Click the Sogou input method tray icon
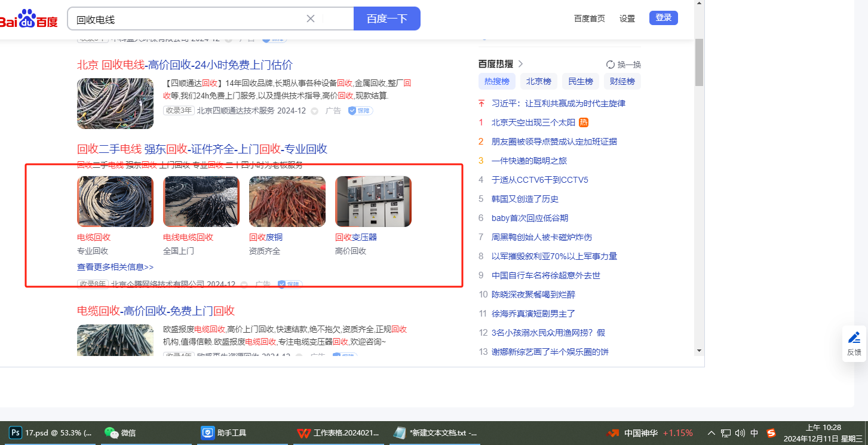The image size is (868, 445). [771, 433]
